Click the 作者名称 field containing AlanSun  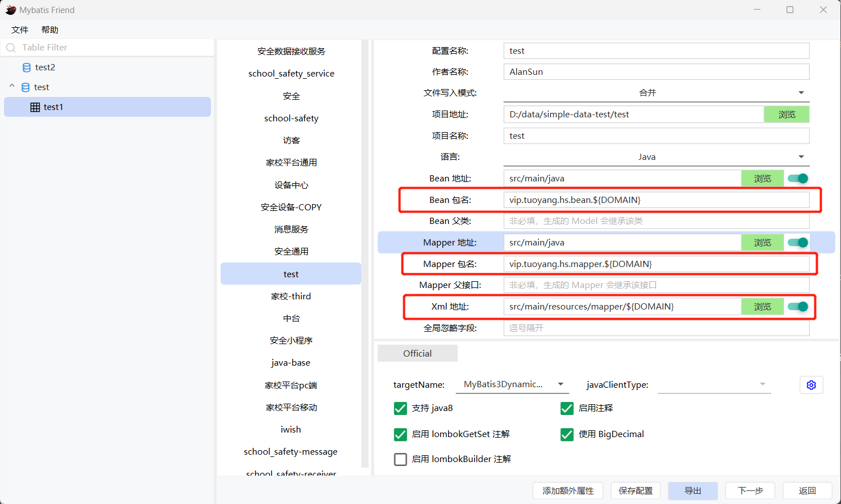point(656,72)
